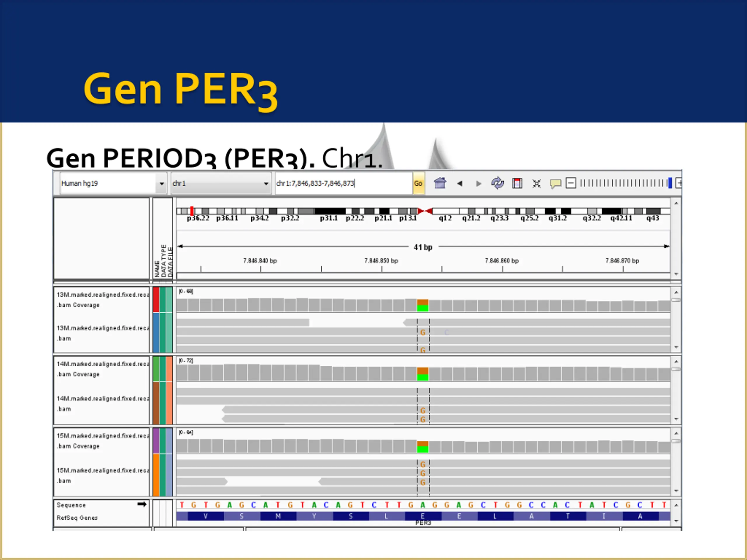Click the scroll down arrow of 15M panel

pos(676,491)
